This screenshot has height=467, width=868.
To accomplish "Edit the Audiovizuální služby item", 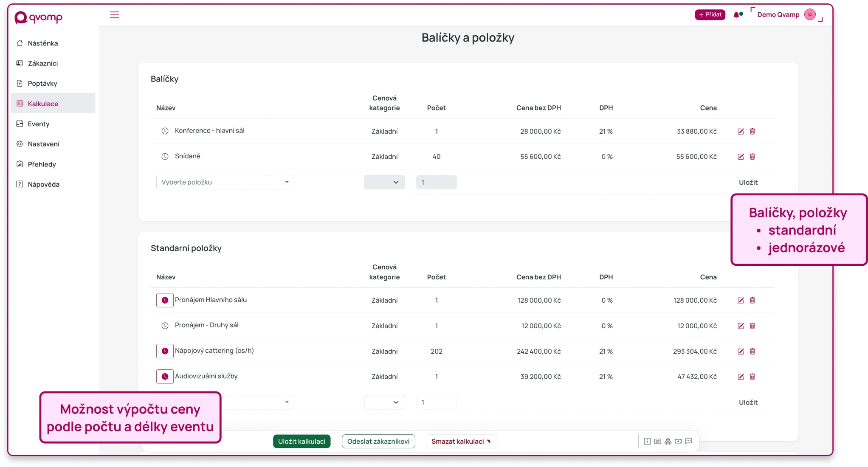I will click(x=741, y=377).
